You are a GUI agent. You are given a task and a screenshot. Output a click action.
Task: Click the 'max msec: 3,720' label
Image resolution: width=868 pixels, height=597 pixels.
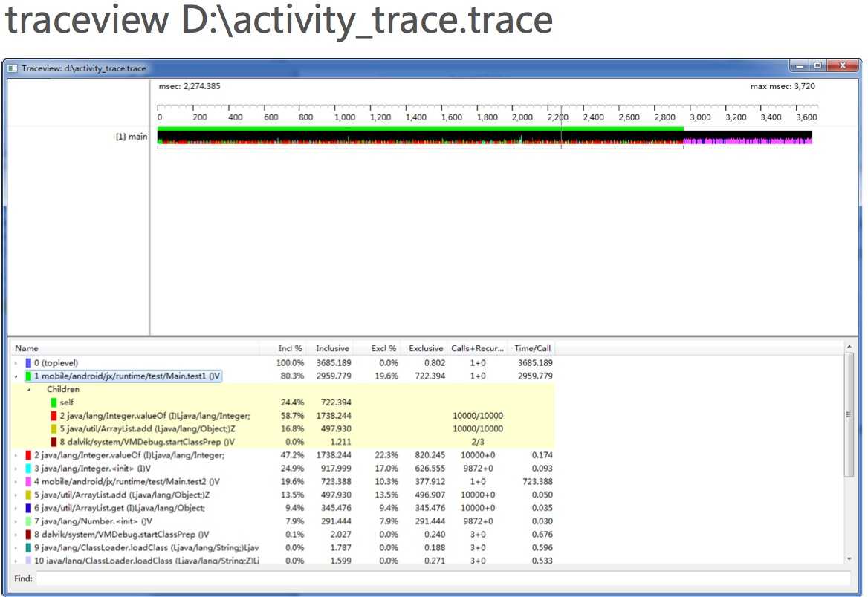[x=783, y=86]
